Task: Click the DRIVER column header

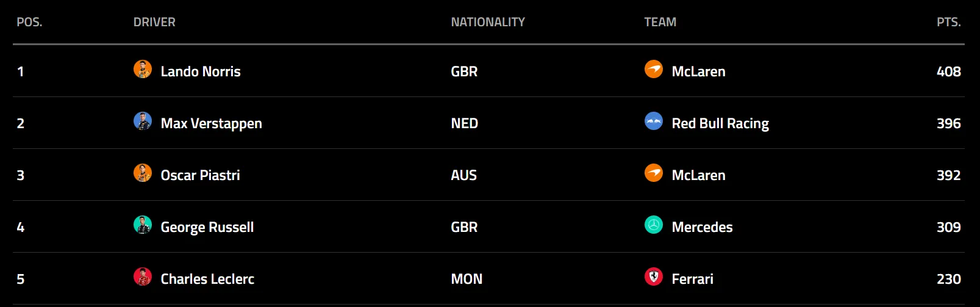Action: [154, 22]
